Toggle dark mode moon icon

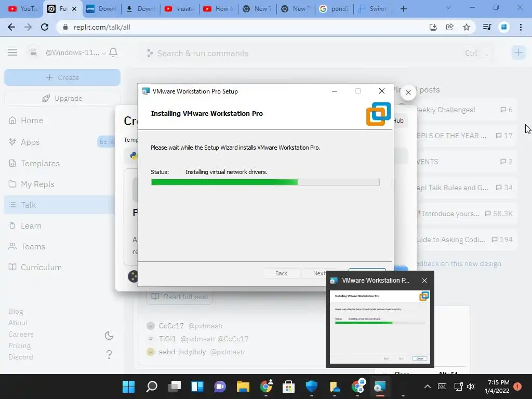pyautogui.click(x=109, y=336)
